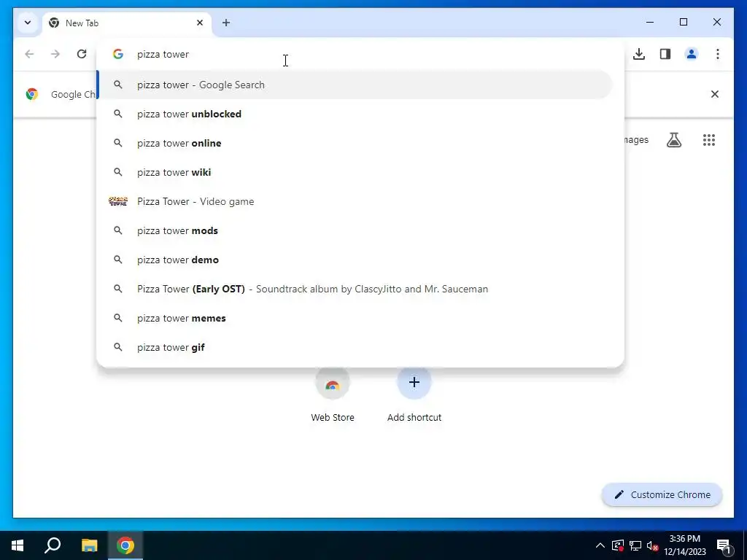Screen dimensions: 747x560
Task: Open Chrome three-dot menu
Action: tap(718, 54)
